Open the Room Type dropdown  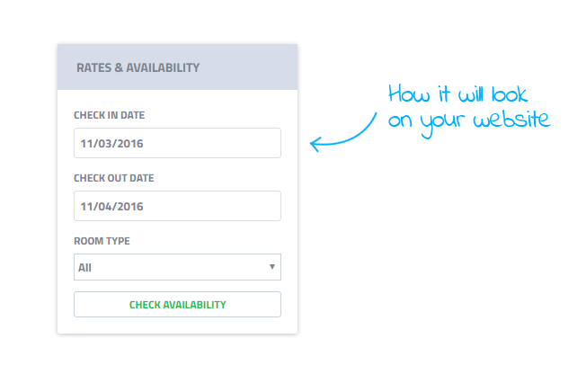tap(178, 267)
